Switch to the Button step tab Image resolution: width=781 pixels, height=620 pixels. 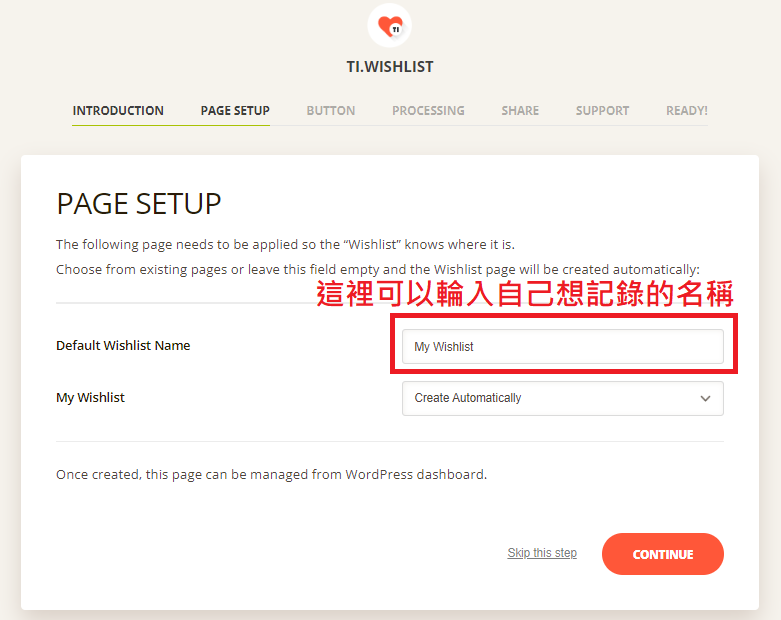pos(330,111)
